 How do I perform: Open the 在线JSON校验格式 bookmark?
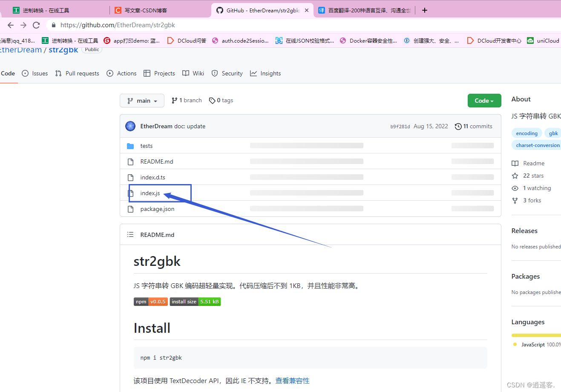305,40
